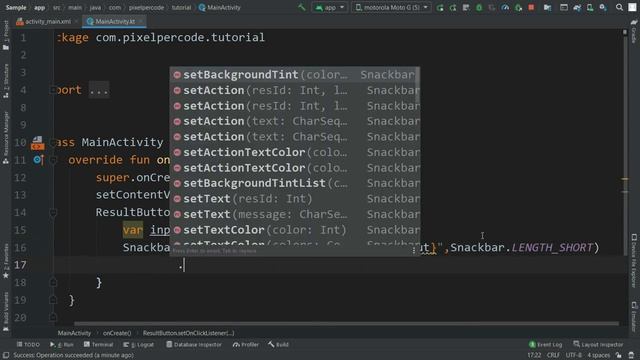The width and height of the screenshot is (640, 360).
Task: Select setBackgroundTint completion suggestion
Action: [x=294, y=75]
